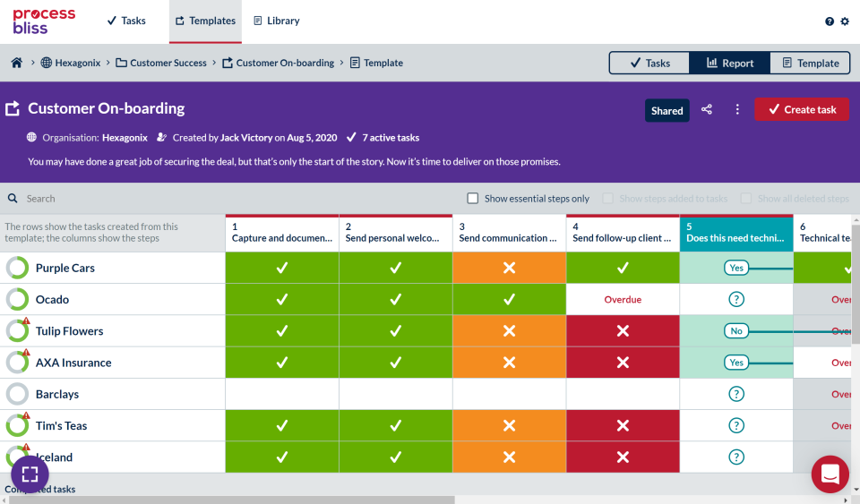Open the settings gear icon
This screenshot has width=860, height=504.
pyautogui.click(x=845, y=21)
